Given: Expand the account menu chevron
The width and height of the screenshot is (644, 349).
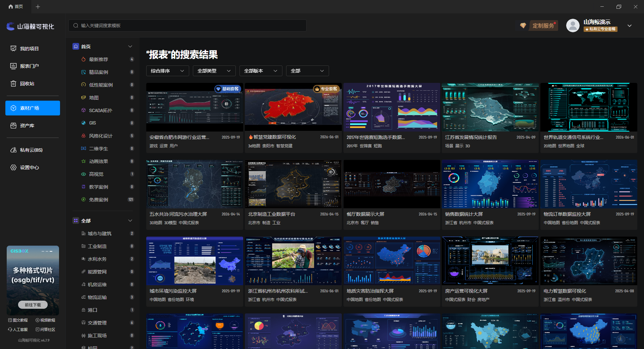Looking at the screenshot, I should (x=630, y=26).
